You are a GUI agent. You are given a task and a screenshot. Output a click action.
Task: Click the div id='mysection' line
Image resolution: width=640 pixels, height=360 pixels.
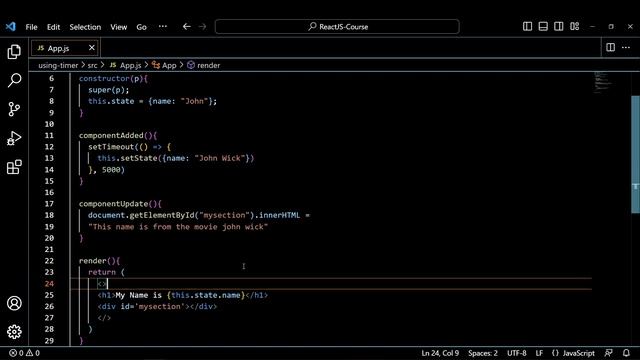point(157,307)
